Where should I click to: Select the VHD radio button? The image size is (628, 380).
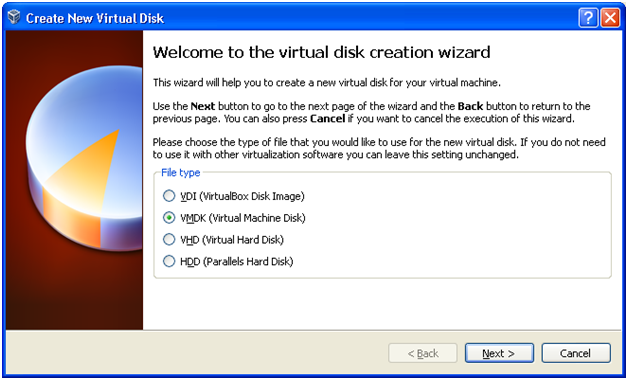[x=169, y=239]
